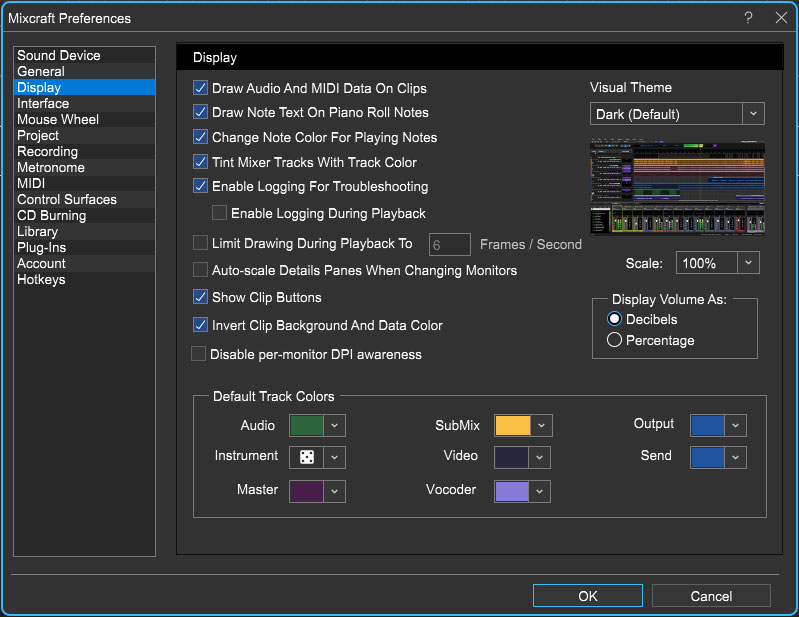The width and height of the screenshot is (799, 617).
Task: Open the Scale 100% dropdown
Action: (x=717, y=263)
